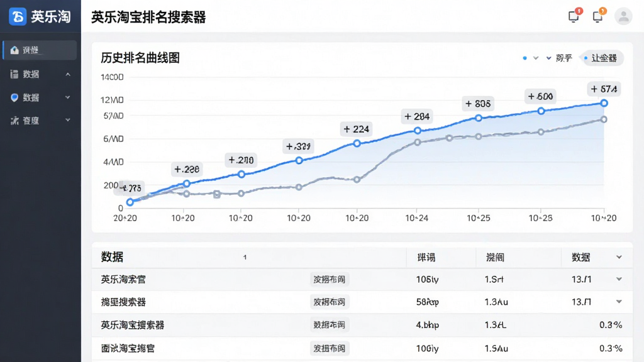The width and height of the screenshot is (644, 362).
Task: Expand the 搜里搜索器 row chevron
Action: pyautogui.click(x=619, y=302)
